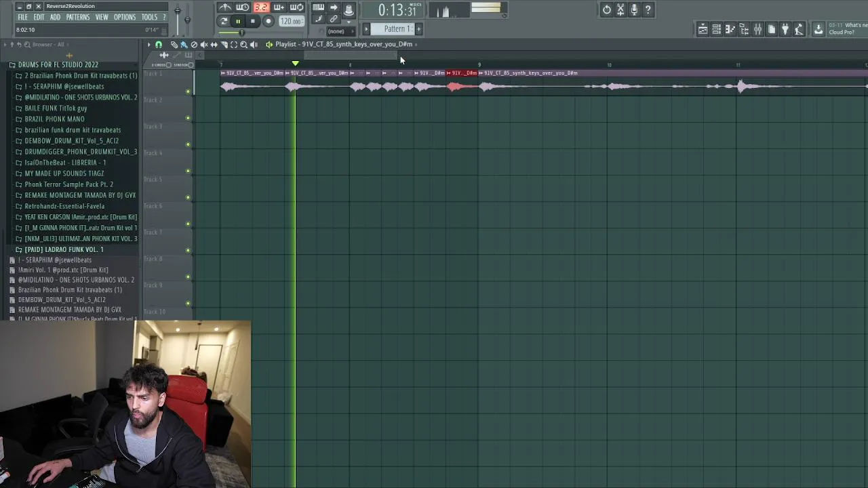This screenshot has width=868, height=488.
Task: Open the TOOLS menu
Action: [x=149, y=17]
